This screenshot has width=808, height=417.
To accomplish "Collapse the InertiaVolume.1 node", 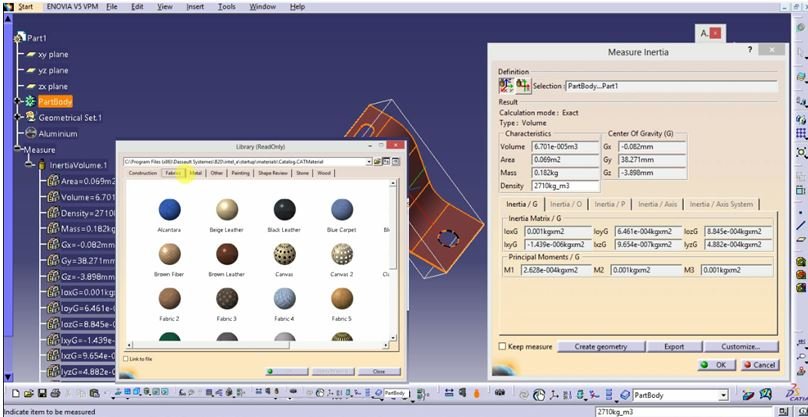I will click(x=29, y=165).
